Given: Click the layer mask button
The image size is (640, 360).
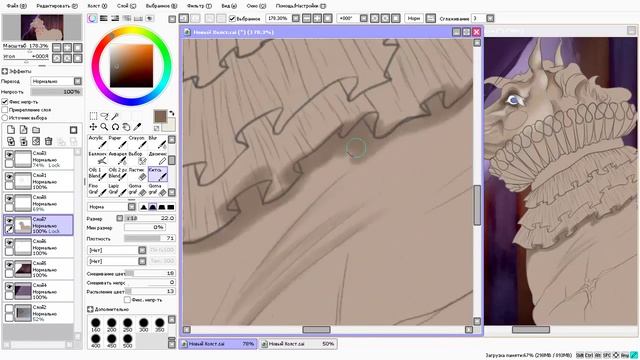Looking at the screenshot, I should coord(73,130).
